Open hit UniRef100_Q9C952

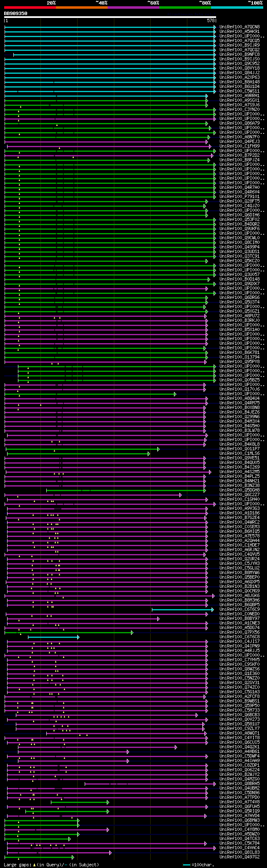point(239,64)
